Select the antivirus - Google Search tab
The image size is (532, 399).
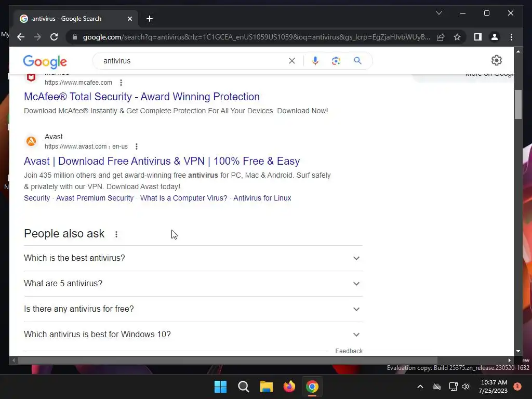pyautogui.click(x=76, y=19)
